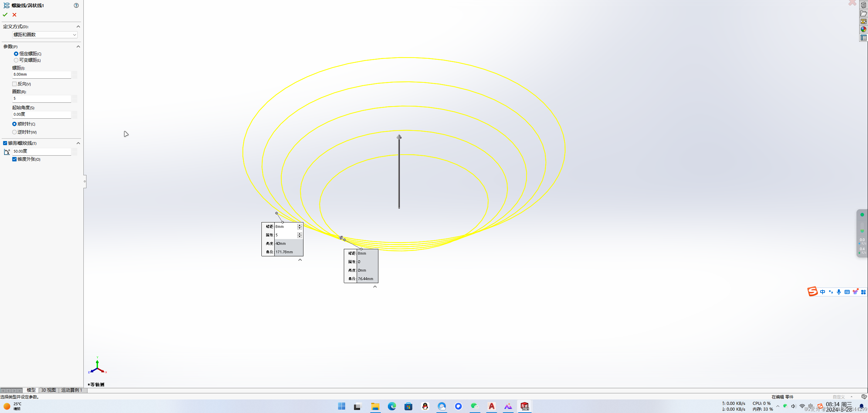Image resolution: width=868 pixels, height=413 pixels.
Task: Click the 自定义 text in the status bar
Action: pyautogui.click(x=839, y=397)
